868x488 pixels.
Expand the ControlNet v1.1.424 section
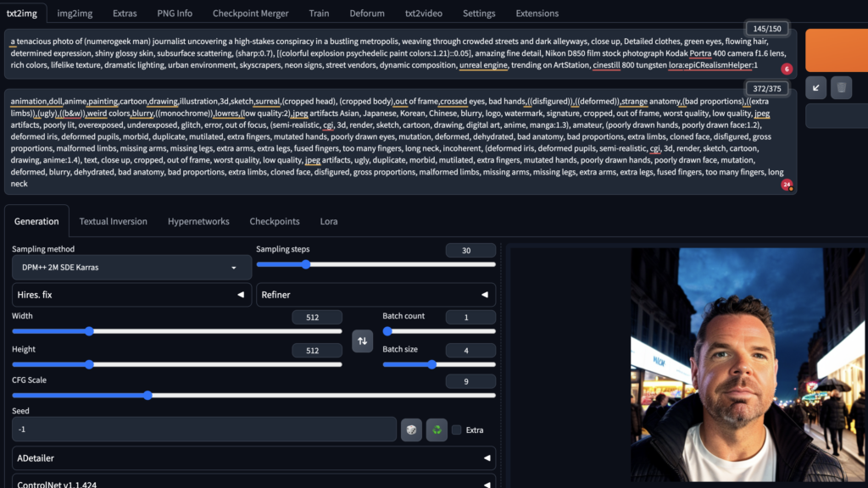(253, 482)
